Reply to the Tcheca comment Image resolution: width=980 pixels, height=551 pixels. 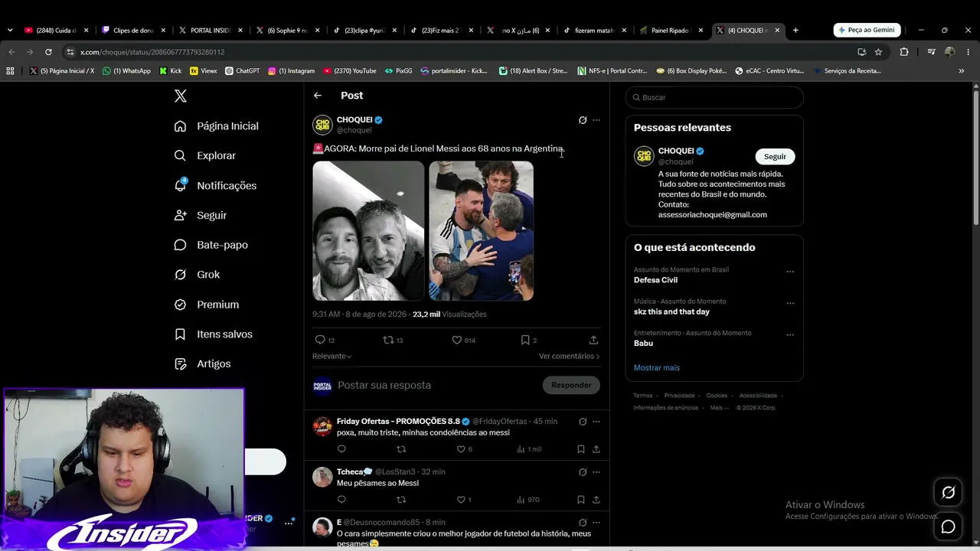pos(341,500)
